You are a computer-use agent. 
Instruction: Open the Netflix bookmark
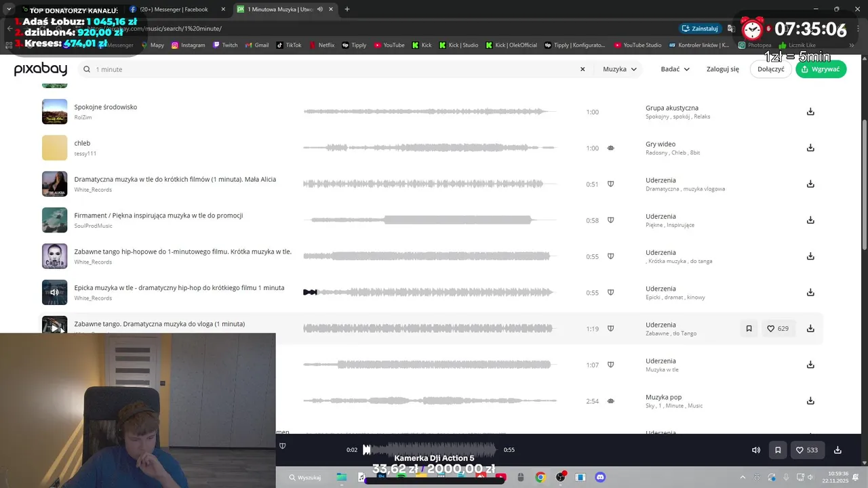tap(322, 45)
